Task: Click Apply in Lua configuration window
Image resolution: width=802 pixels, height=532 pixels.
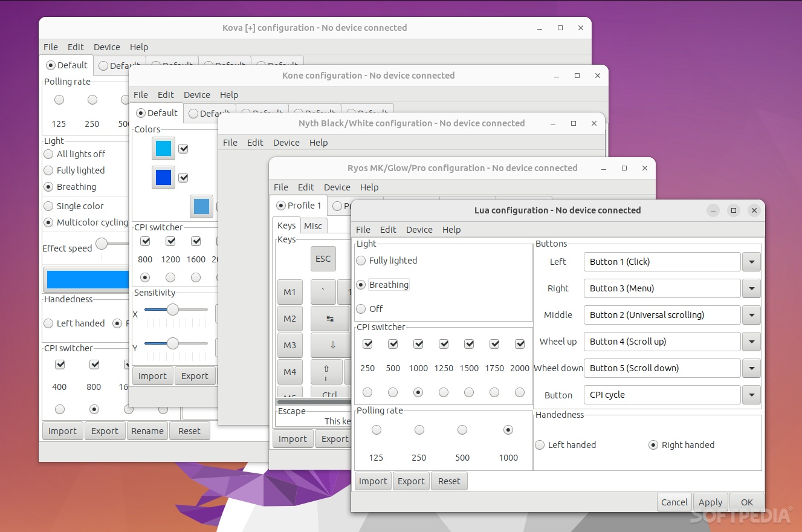Action: click(711, 502)
